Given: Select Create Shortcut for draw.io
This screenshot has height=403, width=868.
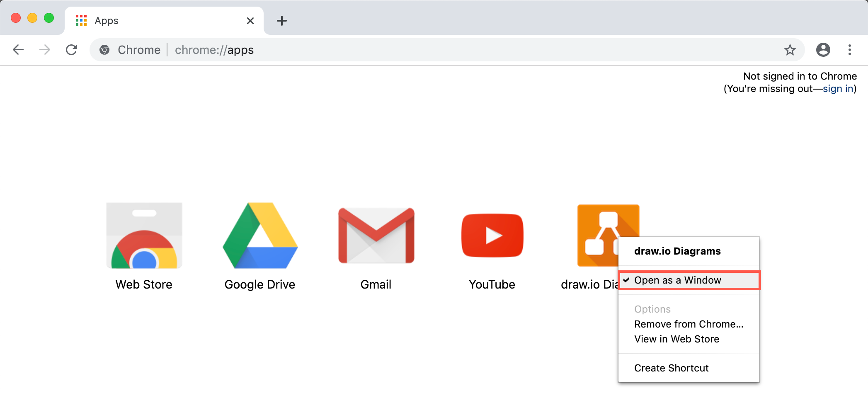Looking at the screenshot, I should tap(672, 368).
